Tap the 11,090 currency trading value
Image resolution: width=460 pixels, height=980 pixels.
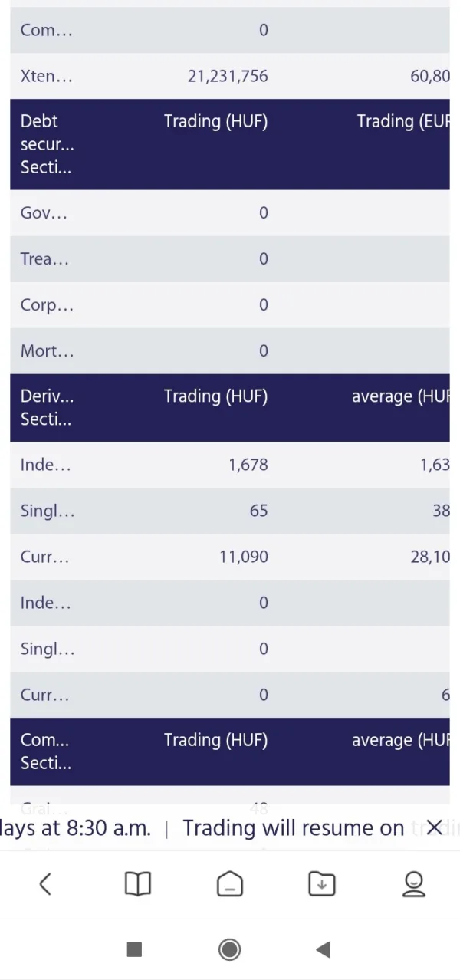[x=244, y=557]
